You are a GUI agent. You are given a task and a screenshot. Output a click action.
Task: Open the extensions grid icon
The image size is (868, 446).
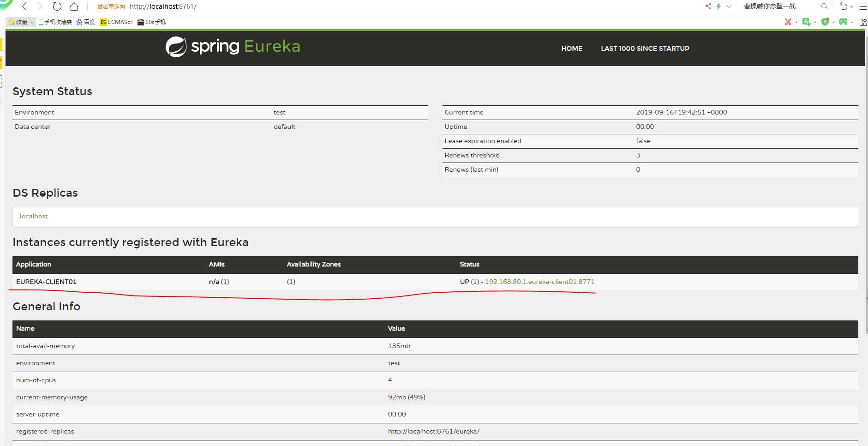coord(863,22)
